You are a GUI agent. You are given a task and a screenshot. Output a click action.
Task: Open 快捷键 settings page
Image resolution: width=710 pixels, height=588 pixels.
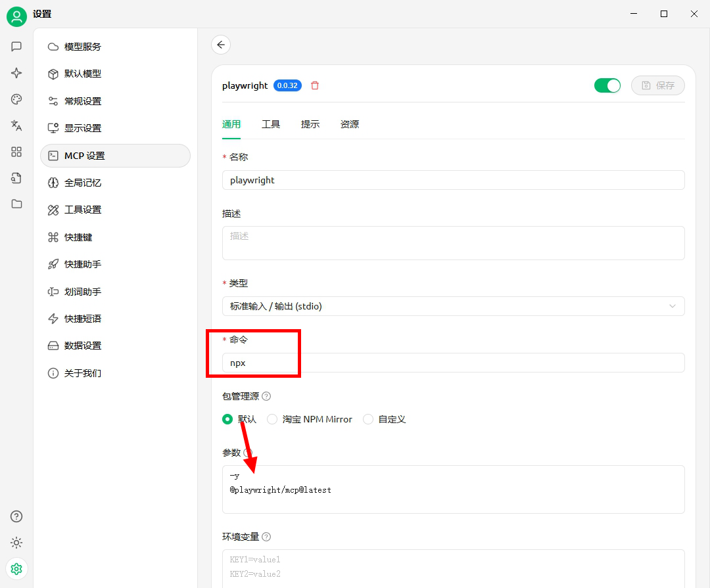click(116, 237)
